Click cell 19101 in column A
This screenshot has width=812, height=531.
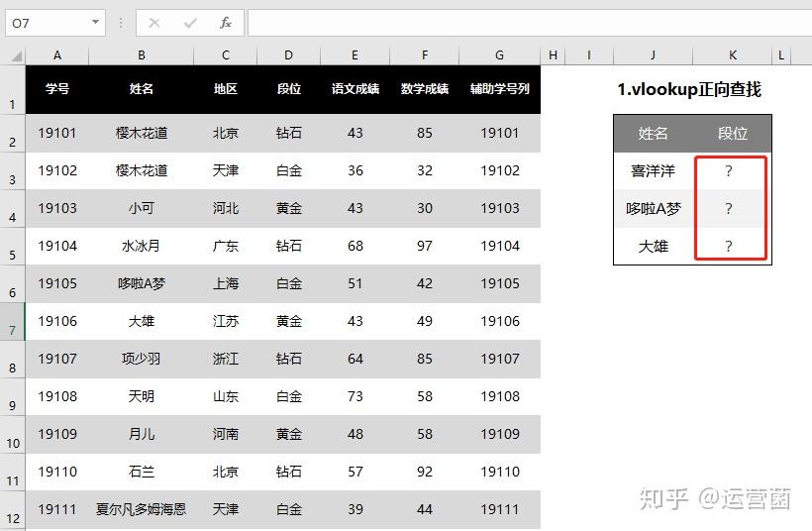[x=57, y=133]
